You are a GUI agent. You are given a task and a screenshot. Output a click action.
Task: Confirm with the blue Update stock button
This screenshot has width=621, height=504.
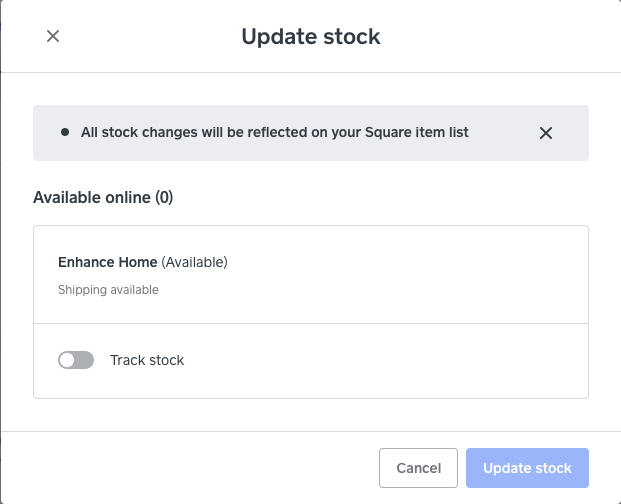pos(527,468)
